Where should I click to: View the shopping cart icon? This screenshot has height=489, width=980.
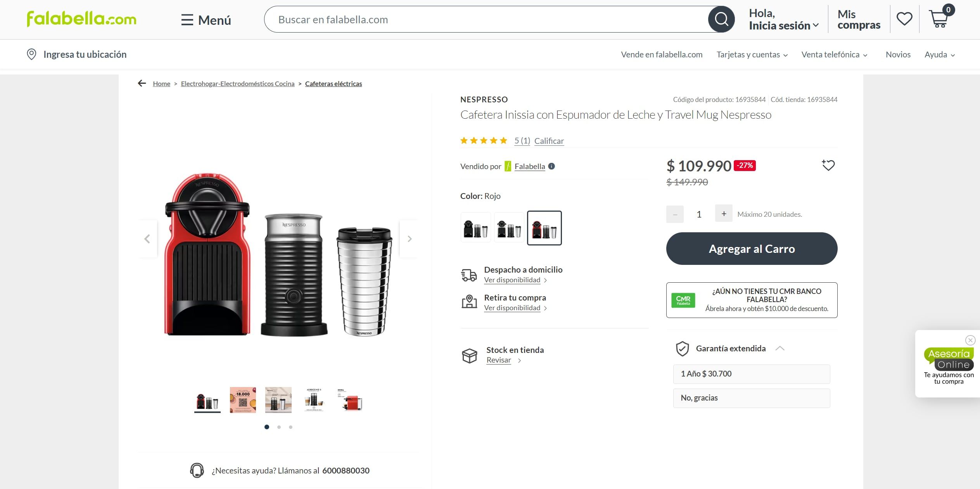point(939,19)
